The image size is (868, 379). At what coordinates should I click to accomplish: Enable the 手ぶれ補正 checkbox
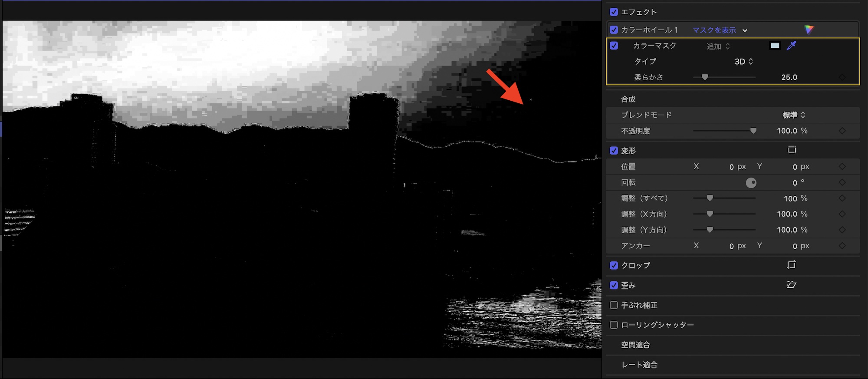(x=614, y=305)
